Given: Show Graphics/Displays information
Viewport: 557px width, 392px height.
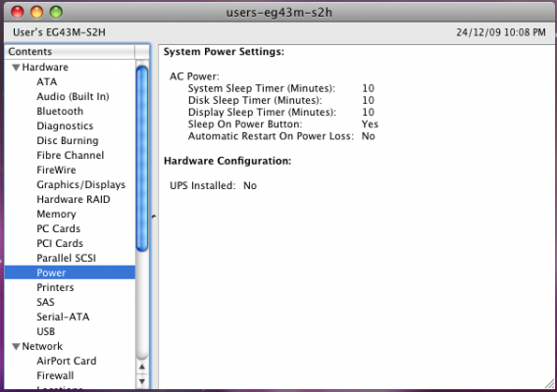Looking at the screenshot, I should tap(81, 184).
